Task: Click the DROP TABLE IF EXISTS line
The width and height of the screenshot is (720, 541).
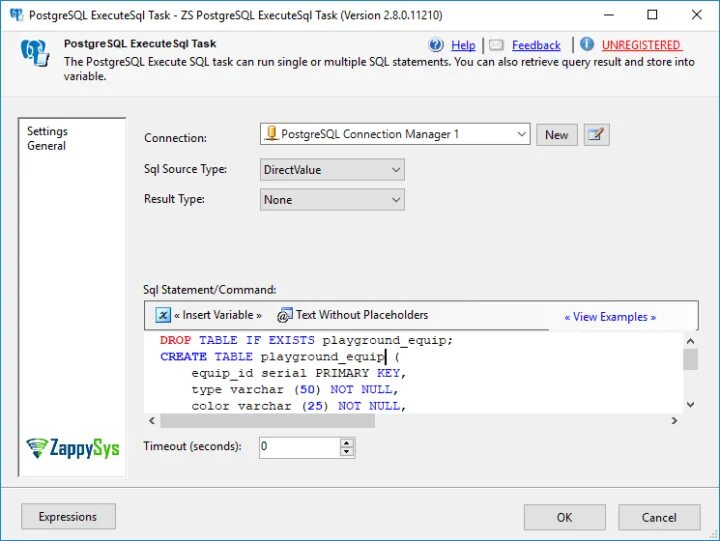Action: [306, 340]
